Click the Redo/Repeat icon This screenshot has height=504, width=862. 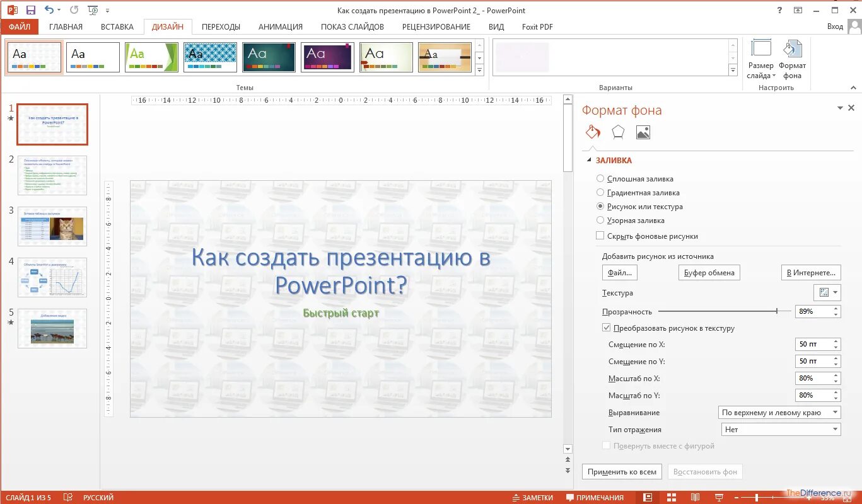point(74,10)
